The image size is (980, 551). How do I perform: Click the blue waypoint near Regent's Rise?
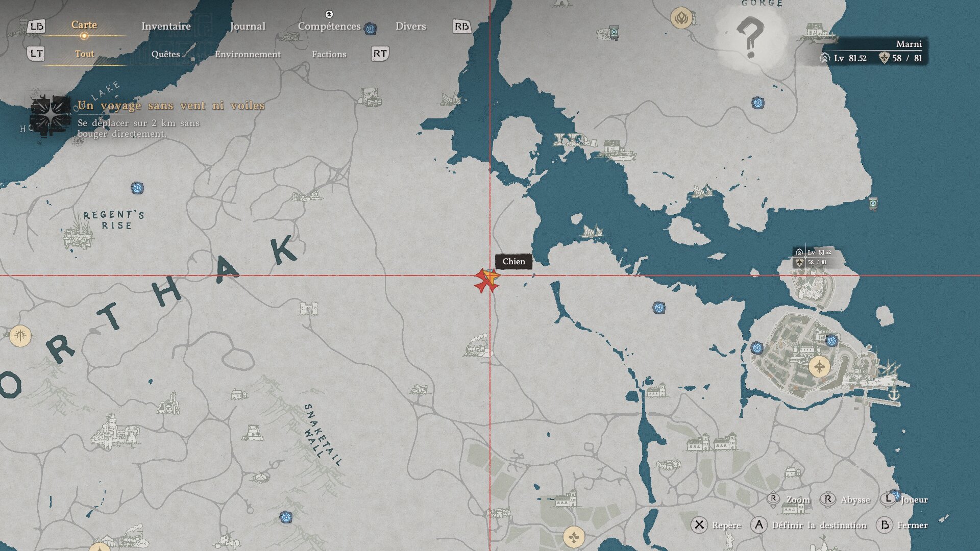click(137, 188)
